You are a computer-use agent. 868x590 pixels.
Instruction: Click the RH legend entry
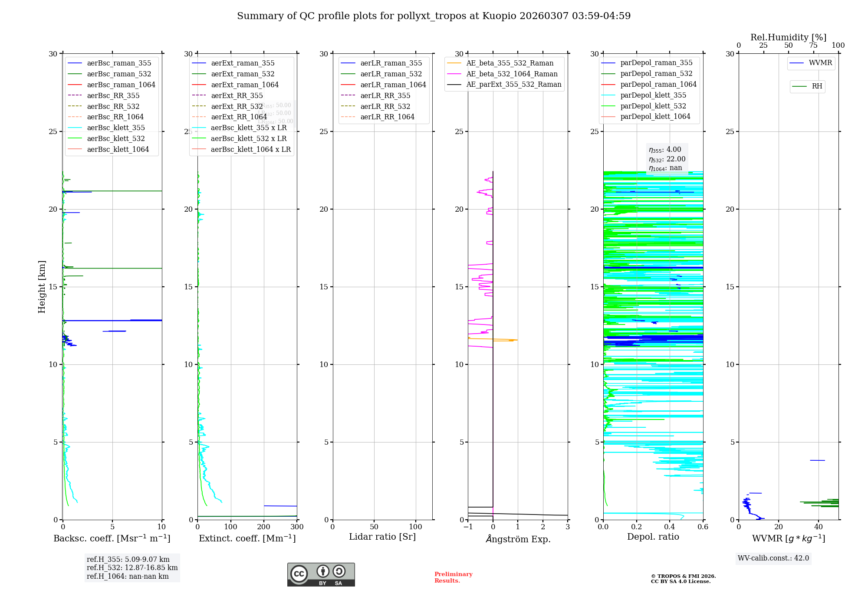click(816, 86)
